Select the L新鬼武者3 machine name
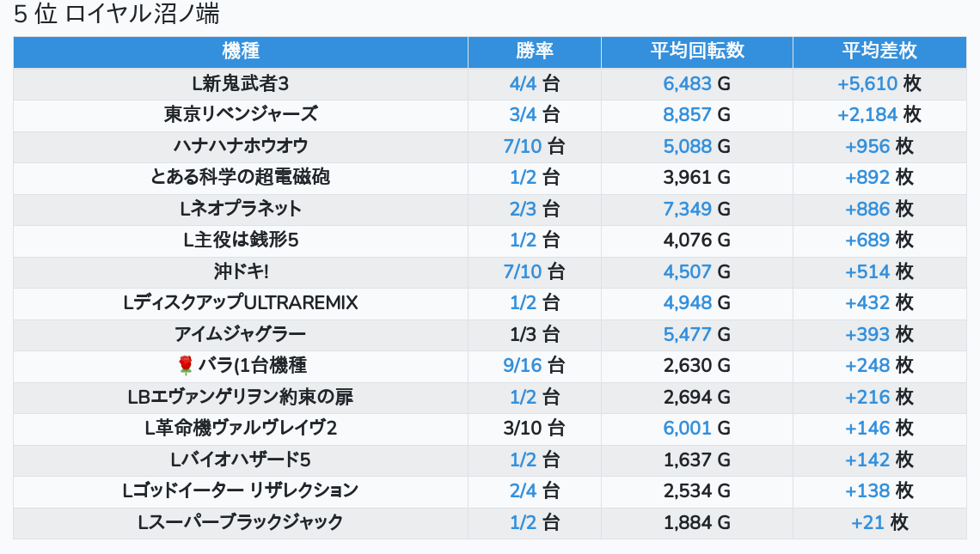The height and width of the screenshot is (554, 980). (241, 83)
